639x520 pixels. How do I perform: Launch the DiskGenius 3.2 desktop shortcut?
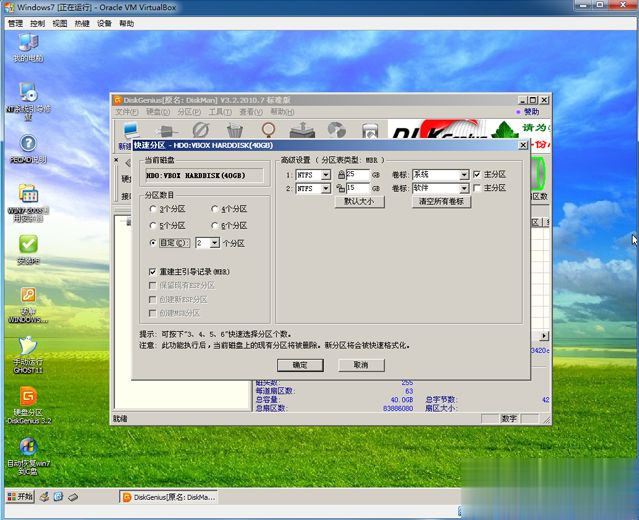(29, 405)
